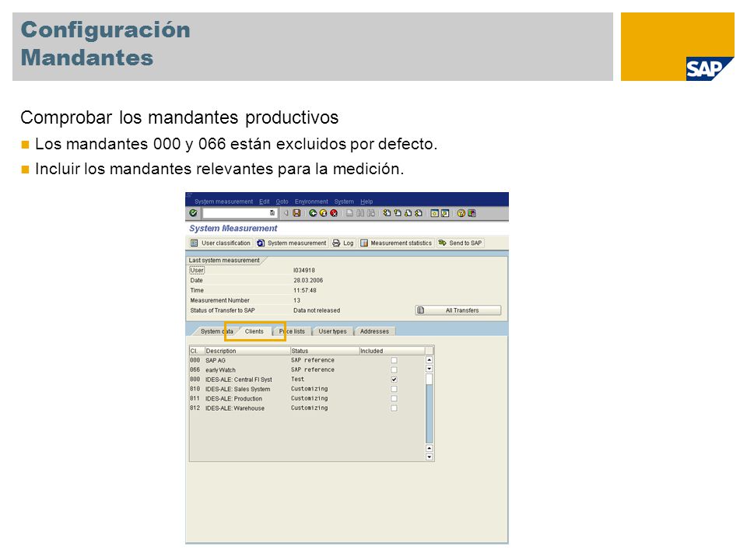Click the Measurement statistics button

coord(396,243)
